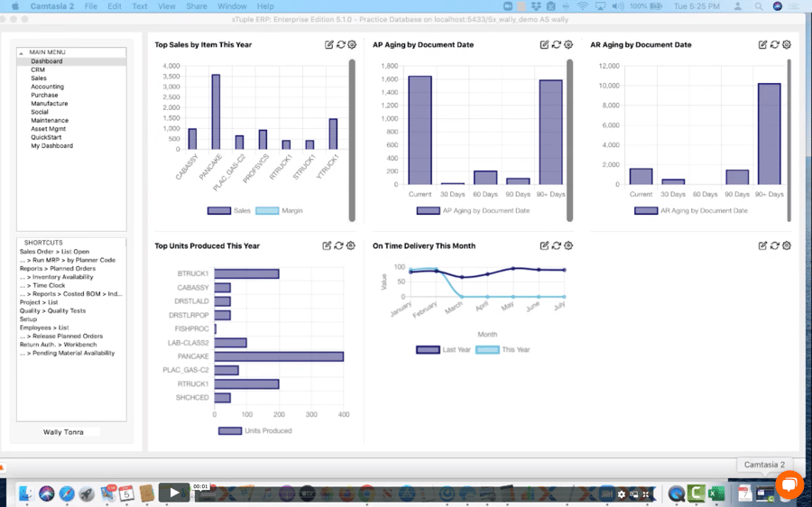Open the Quality > Quality Tests shortcut
This screenshot has height=507, width=812.
(52, 310)
